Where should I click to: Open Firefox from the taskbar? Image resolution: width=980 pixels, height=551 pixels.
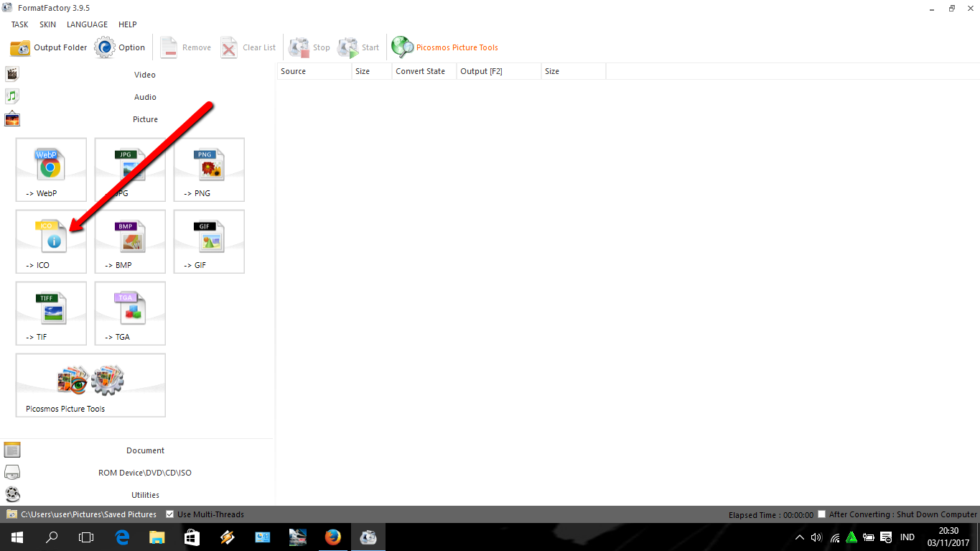(x=332, y=537)
